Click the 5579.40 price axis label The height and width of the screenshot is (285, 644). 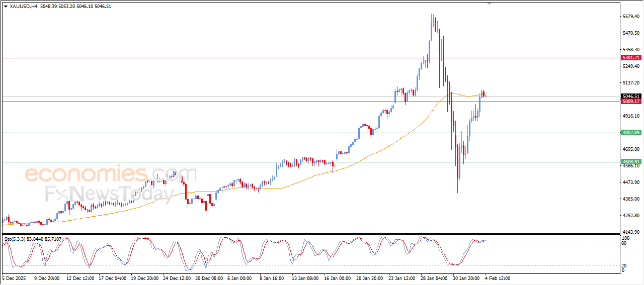coord(631,17)
